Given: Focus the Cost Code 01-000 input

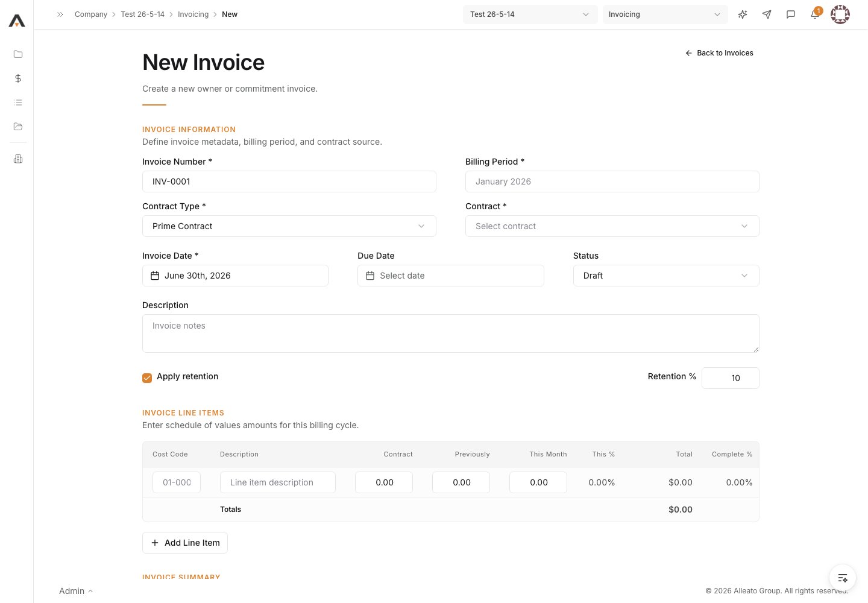Looking at the screenshot, I should pos(177,482).
